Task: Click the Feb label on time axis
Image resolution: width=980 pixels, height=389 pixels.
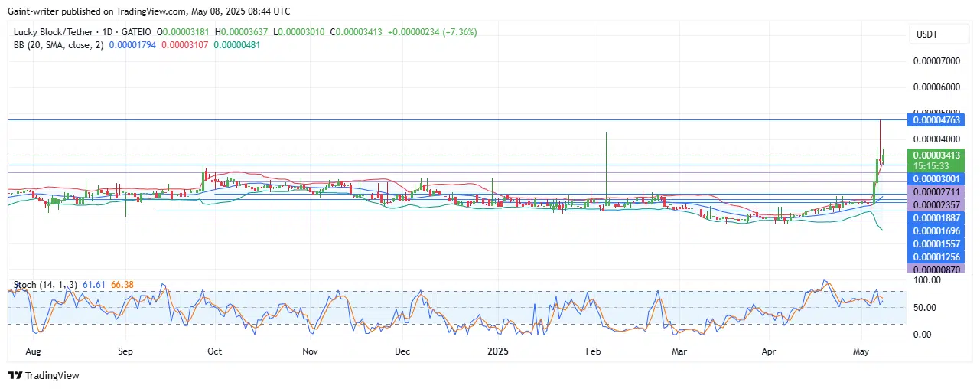Action: coord(593,351)
